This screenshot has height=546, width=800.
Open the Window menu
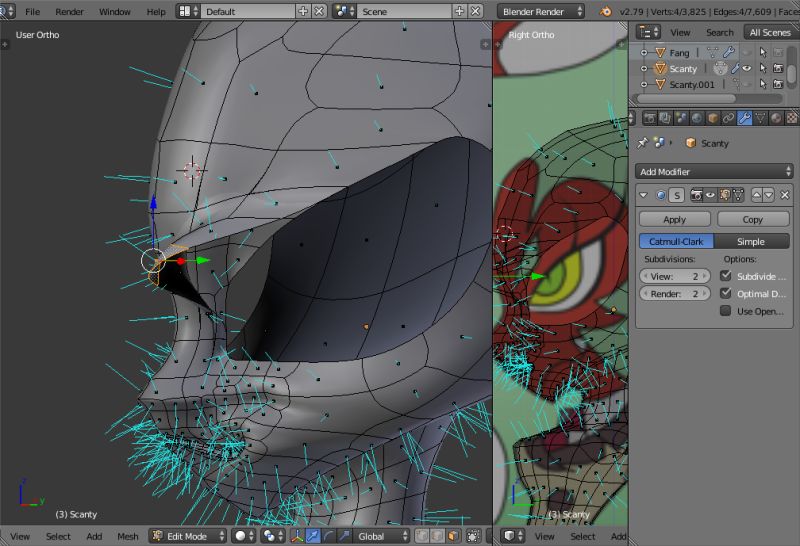[x=114, y=11]
